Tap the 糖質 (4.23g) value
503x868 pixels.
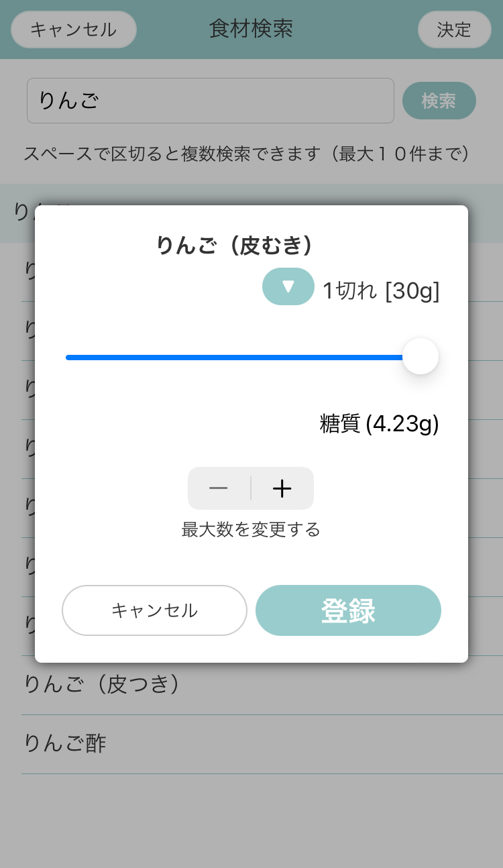click(379, 424)
